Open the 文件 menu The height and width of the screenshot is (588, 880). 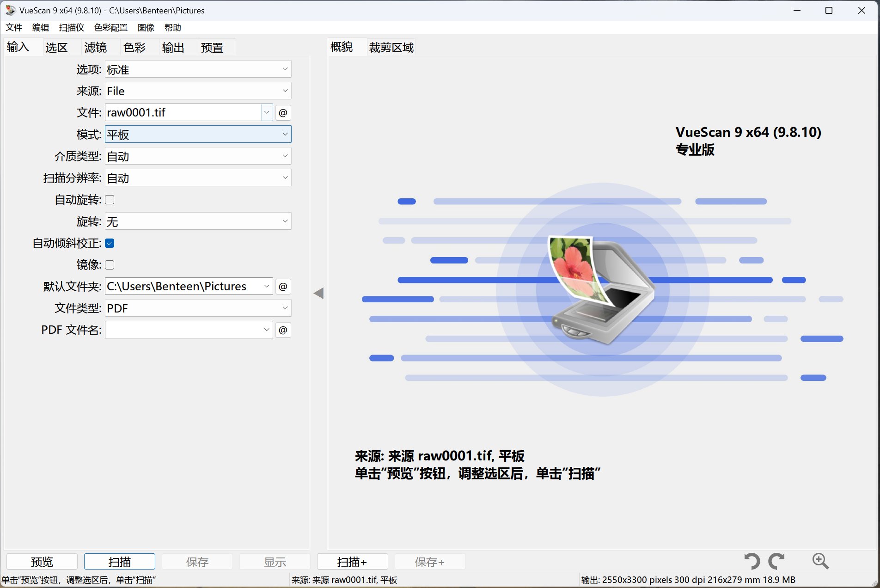(14, 28)
